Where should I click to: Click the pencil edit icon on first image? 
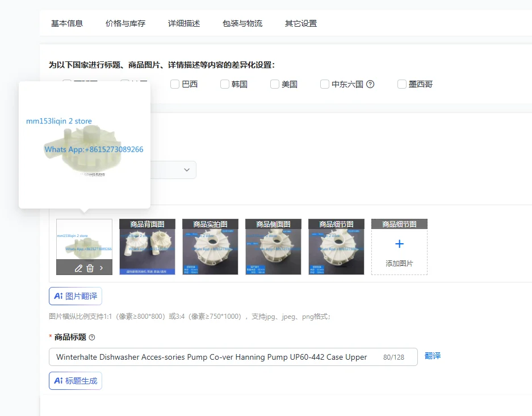(78, 268)
